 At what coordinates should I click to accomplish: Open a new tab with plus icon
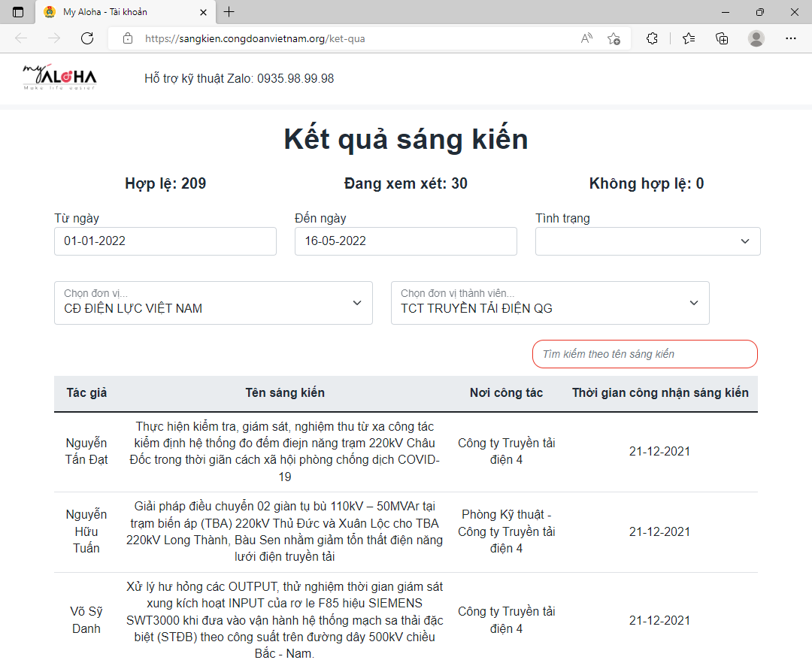click(x=229, y=12)
